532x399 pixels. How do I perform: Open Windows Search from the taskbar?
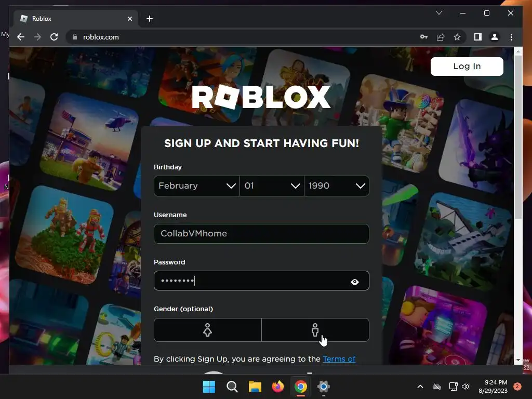click(232, 387)
